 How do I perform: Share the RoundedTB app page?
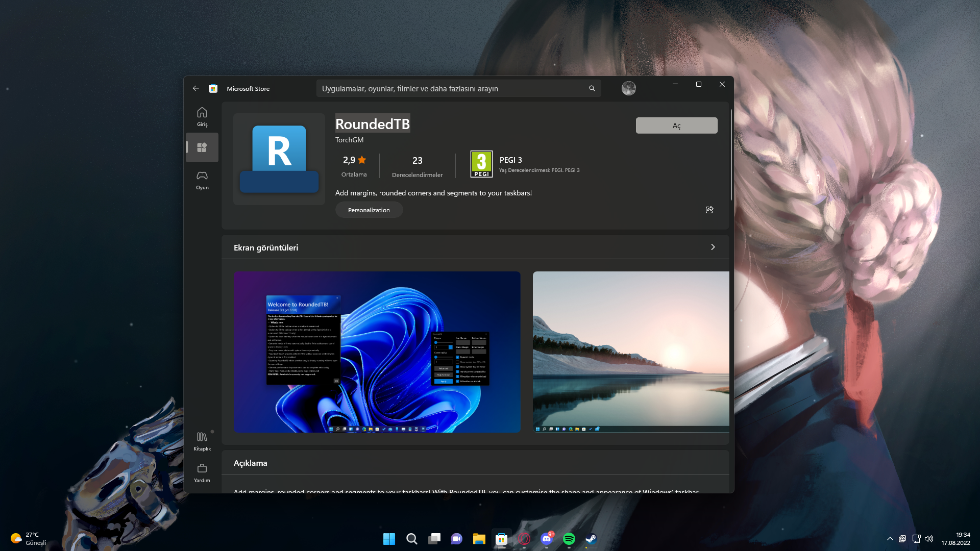(x=709, y=210)
